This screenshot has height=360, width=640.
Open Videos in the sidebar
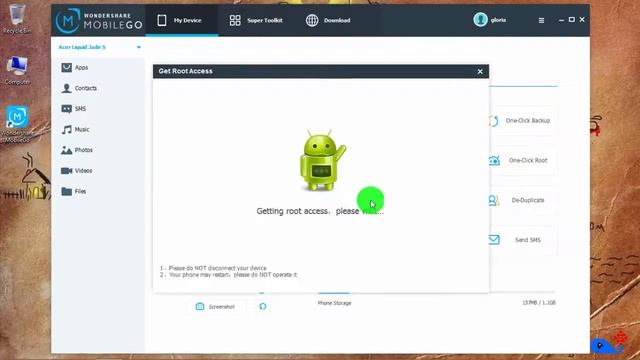point(77,171)
